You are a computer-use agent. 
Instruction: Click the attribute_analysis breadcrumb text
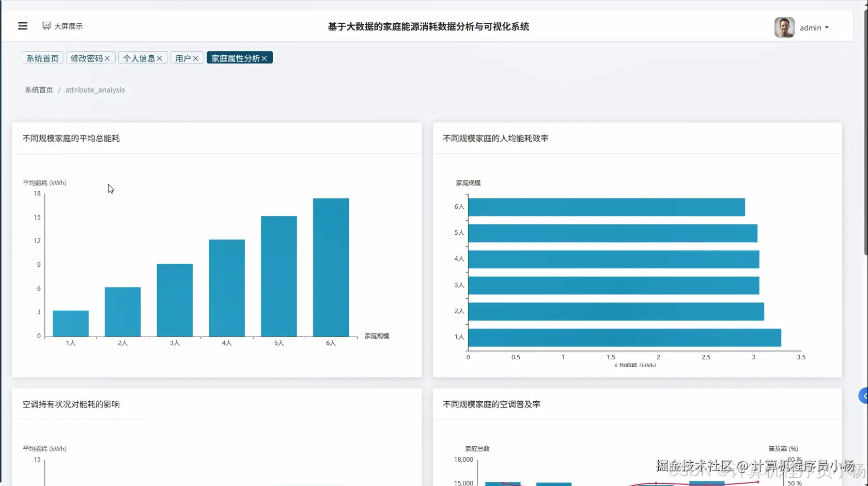[x=95, y=89]
